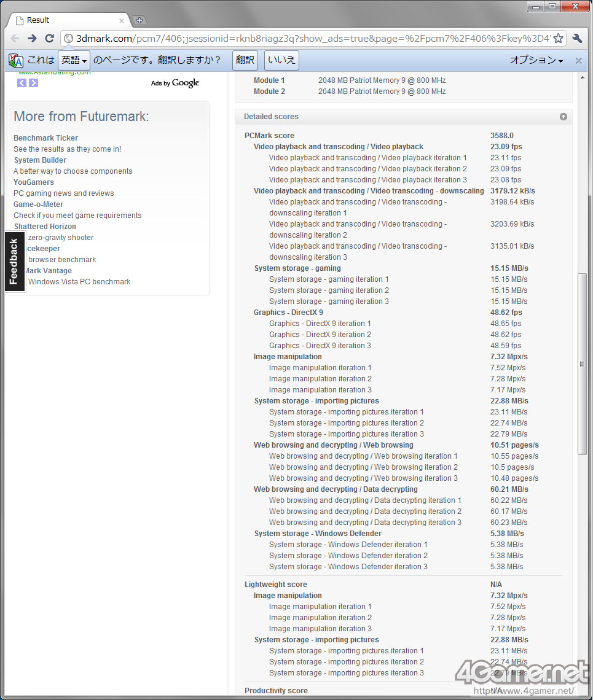Open the Feedback side tab

[15, 262]
